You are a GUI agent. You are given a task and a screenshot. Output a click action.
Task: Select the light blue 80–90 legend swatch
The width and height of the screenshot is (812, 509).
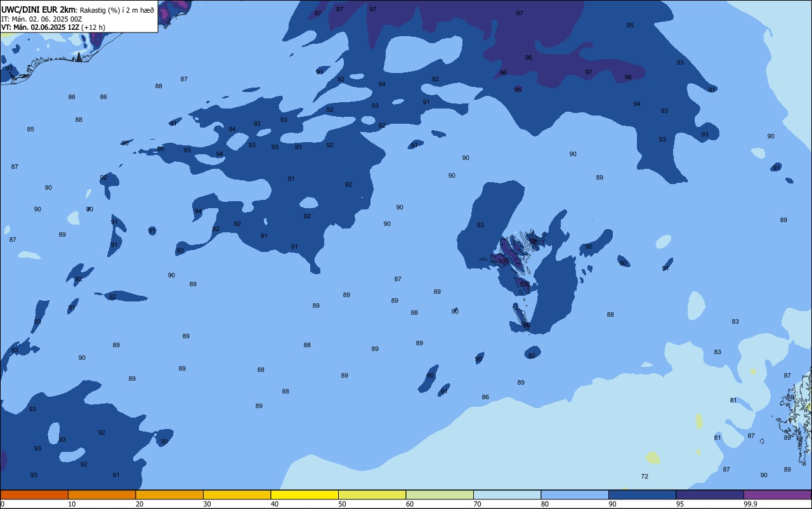(575, 494)
